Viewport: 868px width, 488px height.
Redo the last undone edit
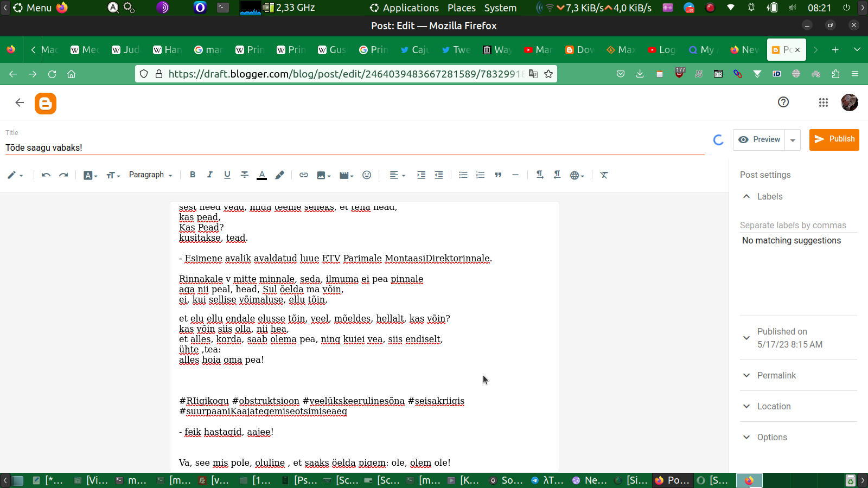pyautogui.click(x=63, y=175)
